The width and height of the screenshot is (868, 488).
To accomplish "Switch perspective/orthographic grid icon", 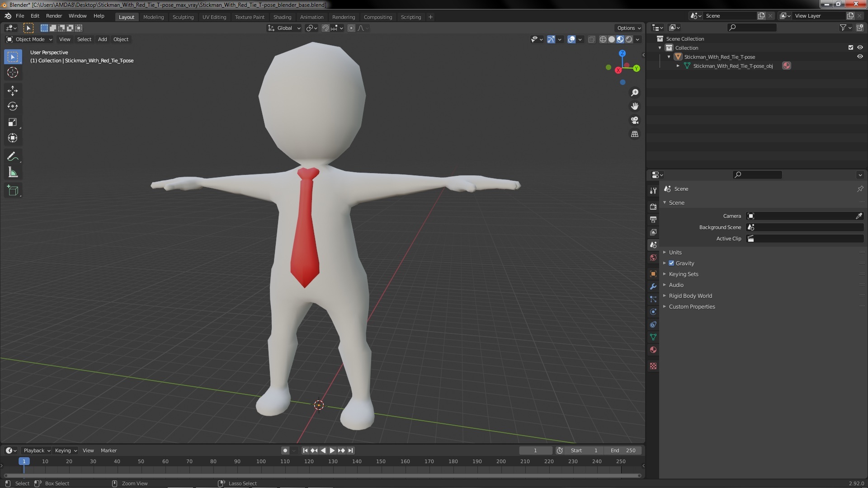I will [x=635, y=134].
